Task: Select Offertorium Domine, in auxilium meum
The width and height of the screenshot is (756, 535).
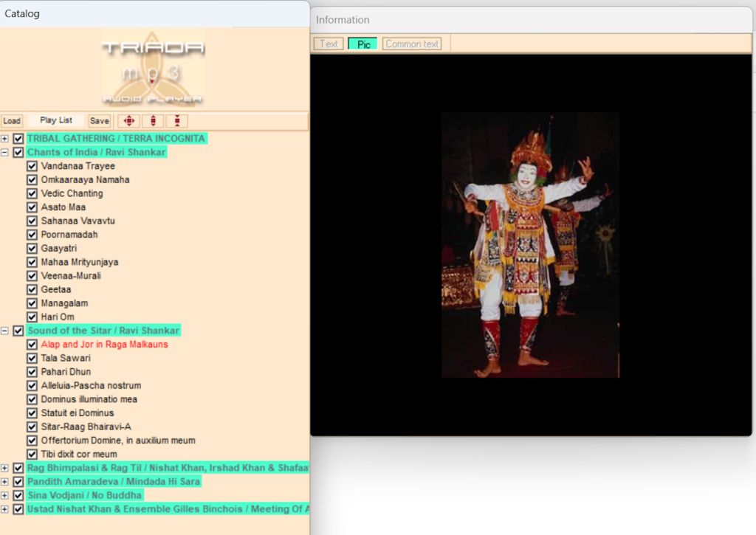Action: [x=118, y=441]
